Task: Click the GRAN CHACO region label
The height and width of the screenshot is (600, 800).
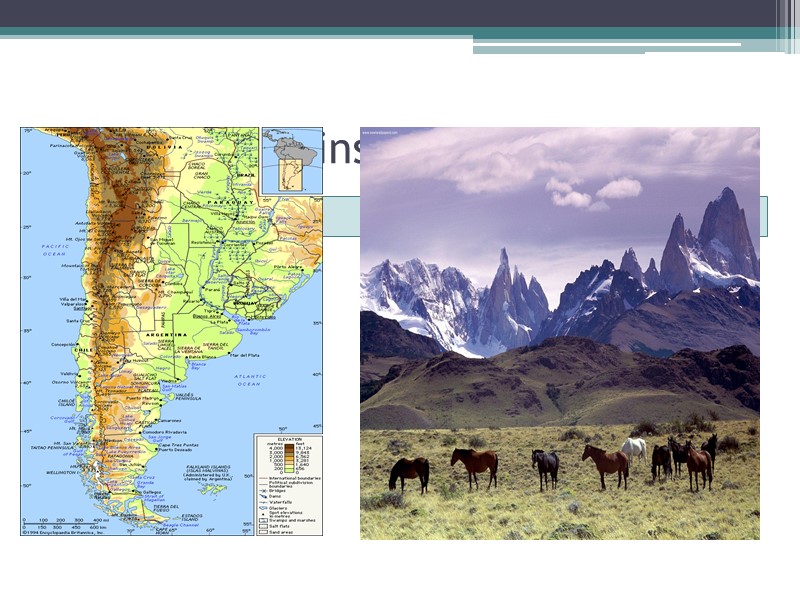Action: pyautogui.click(x=201, y=176)
